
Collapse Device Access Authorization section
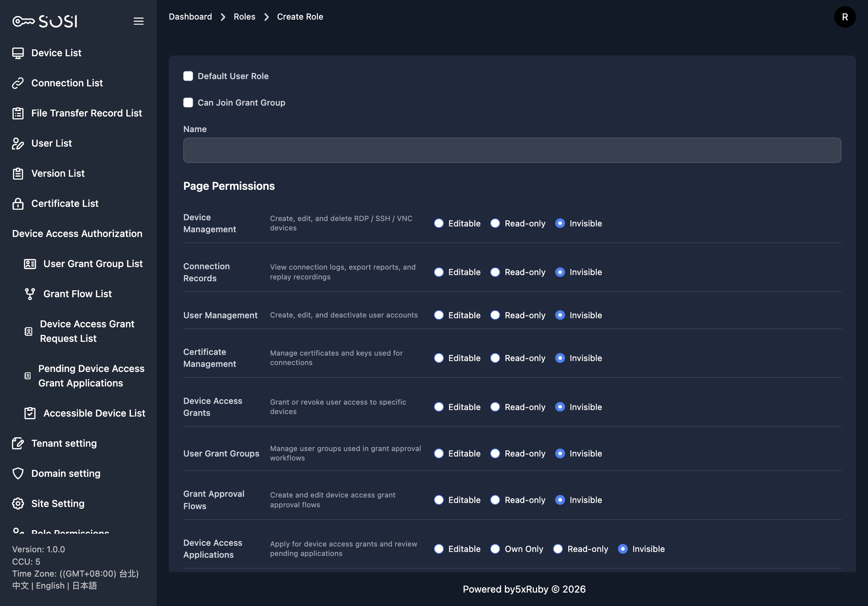click(77, 234)
